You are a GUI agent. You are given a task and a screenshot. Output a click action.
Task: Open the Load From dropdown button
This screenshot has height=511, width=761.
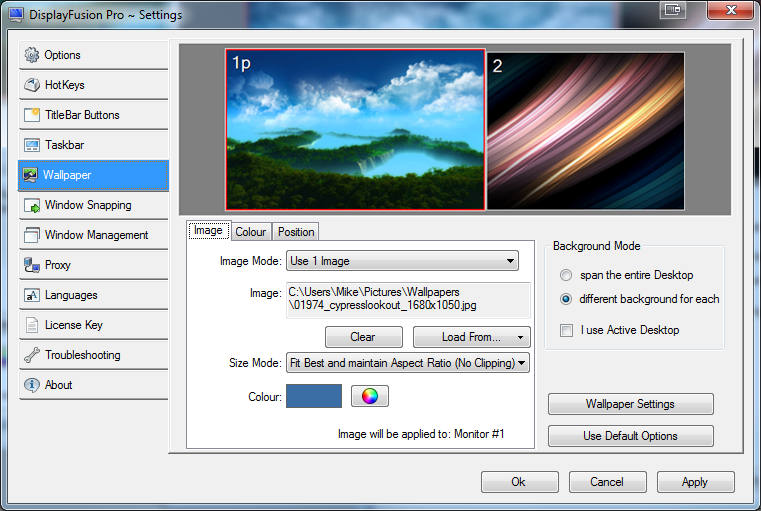point(472,337)
